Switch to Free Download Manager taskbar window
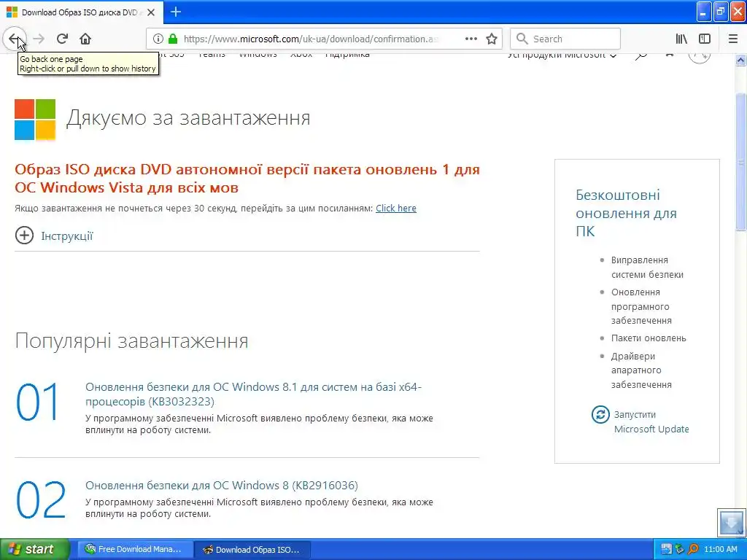Image resolution: width=747 pixels, height=560 pixels. coord(134,549)
